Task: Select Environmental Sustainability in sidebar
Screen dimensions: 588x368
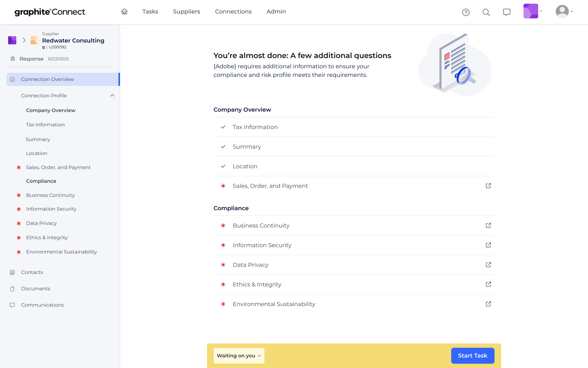Action: (x=62, y=252)
